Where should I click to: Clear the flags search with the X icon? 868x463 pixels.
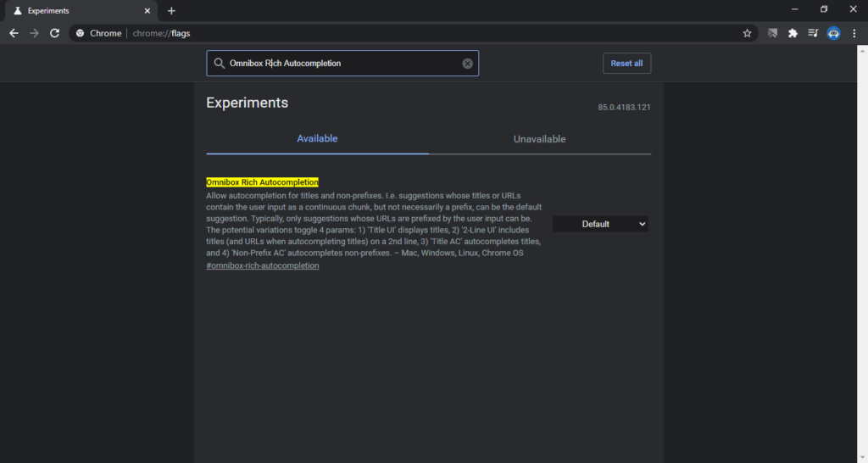(x=467, y=63)
